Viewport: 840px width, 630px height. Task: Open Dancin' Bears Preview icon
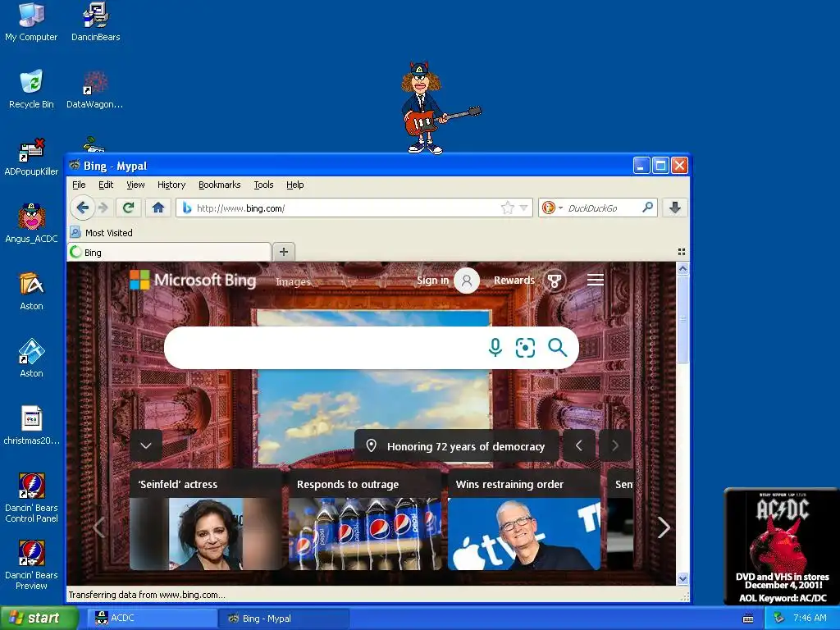(31, 565)
